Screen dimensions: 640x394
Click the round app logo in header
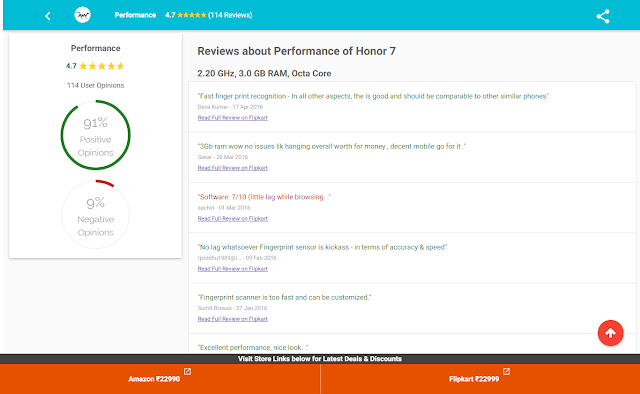tap(82, 15)
